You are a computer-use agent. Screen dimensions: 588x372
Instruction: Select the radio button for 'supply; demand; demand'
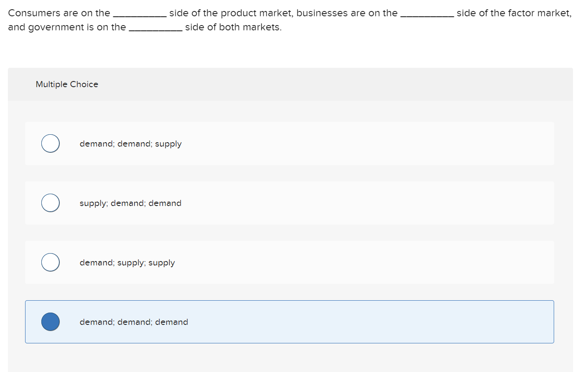click(50, 203)
